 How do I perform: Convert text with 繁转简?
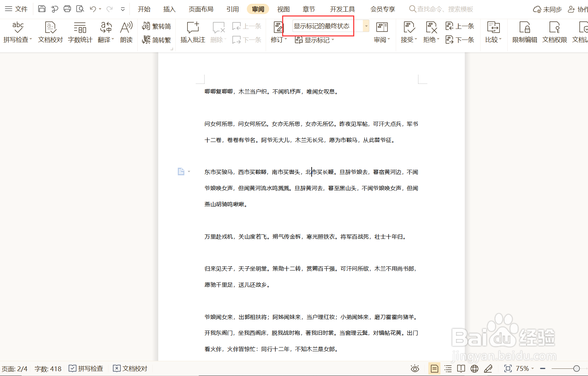click(157, 26)
